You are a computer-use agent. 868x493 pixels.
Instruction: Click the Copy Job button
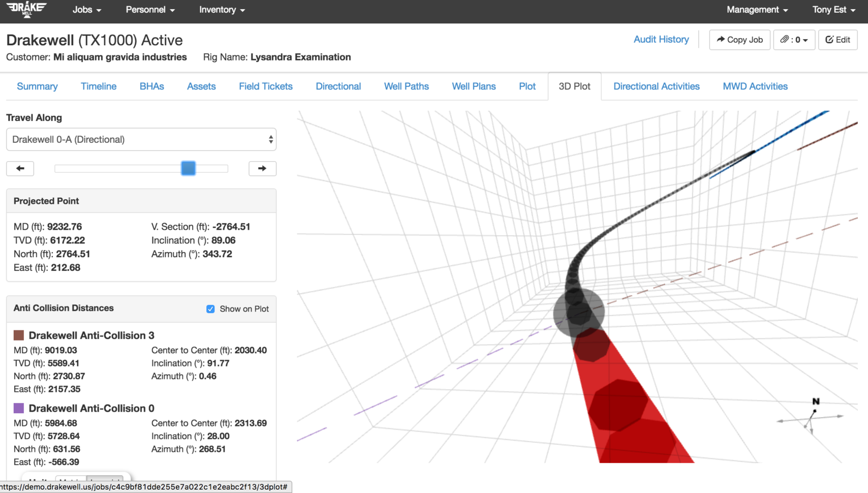click(x=739, y=40)
